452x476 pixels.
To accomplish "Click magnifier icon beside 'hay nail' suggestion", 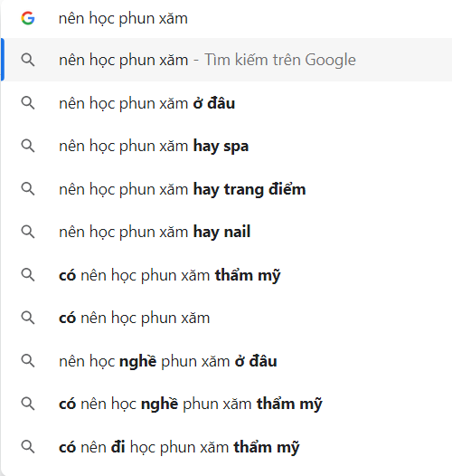I will pos(28,232).
